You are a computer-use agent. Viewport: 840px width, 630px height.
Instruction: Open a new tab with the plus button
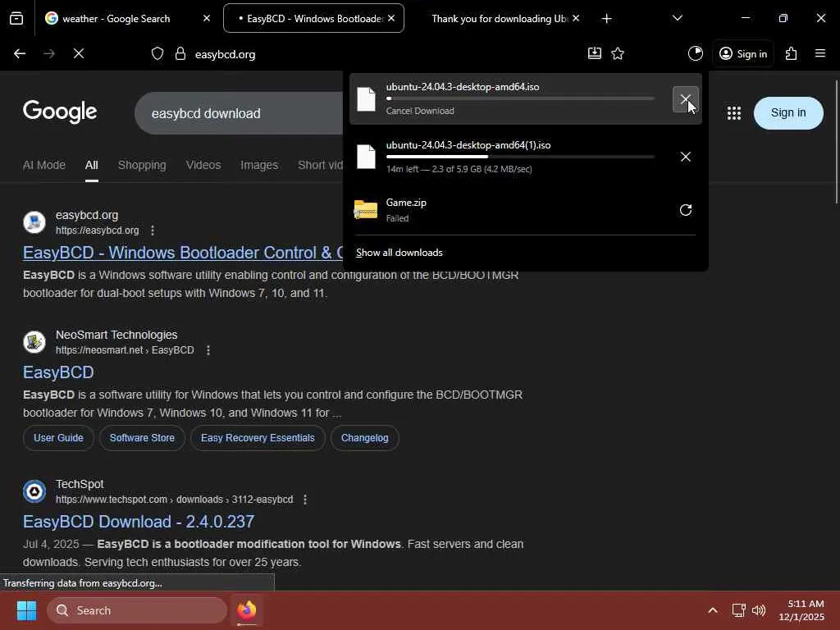click(606, 19)
